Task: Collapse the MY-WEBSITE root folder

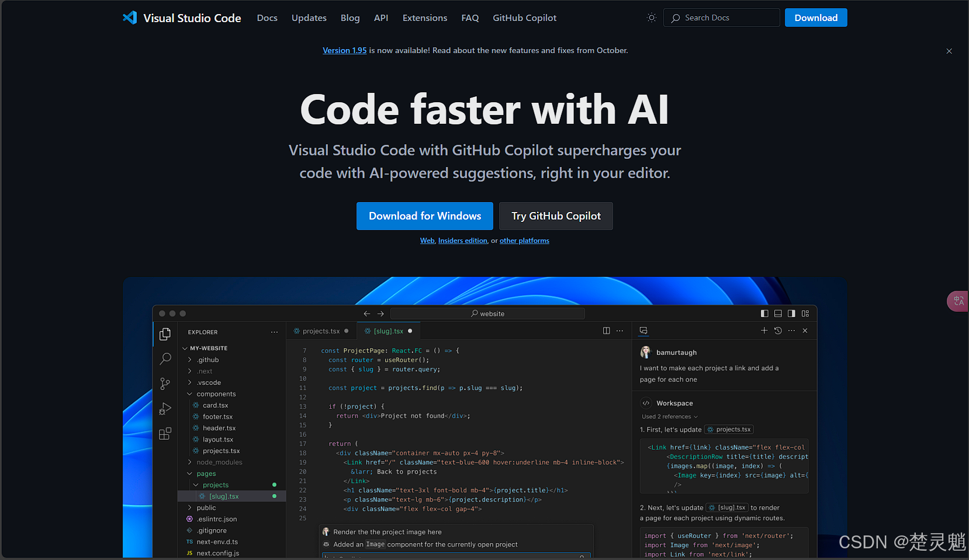Action: point(185,349)
